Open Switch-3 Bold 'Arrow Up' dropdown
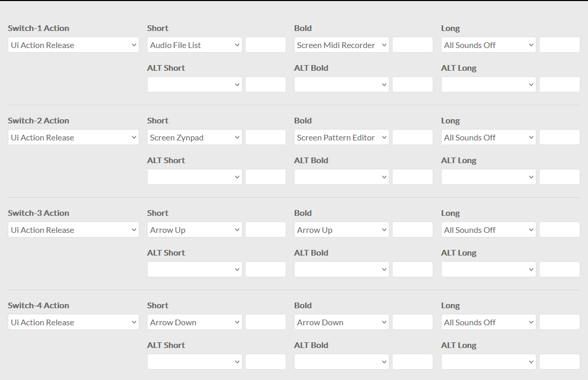588x380 pixels. point(341,230)
